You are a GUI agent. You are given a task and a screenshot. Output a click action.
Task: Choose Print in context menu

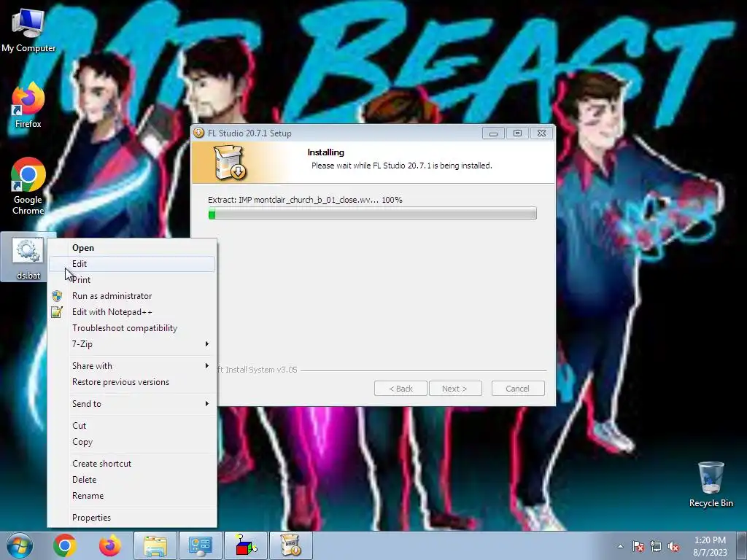[x=132, y=280]
